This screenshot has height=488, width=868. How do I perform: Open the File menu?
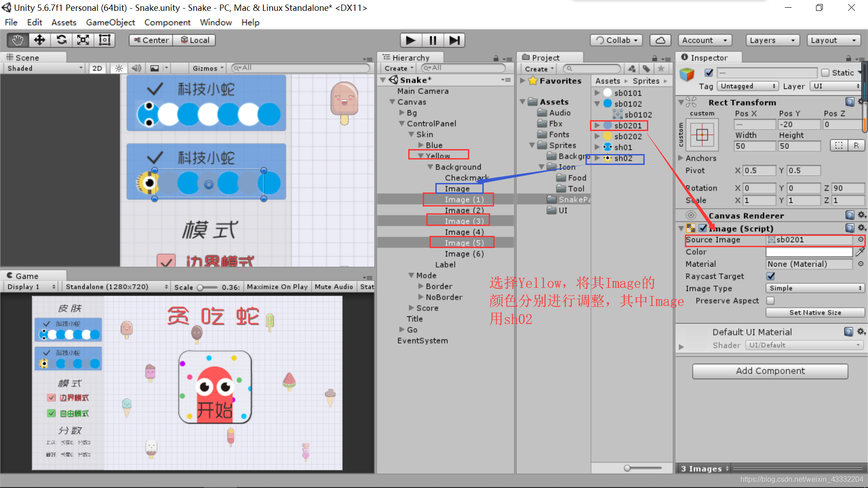coord(11,22)
